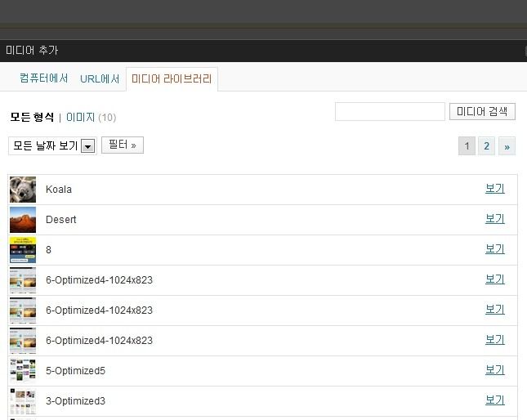Go to next page with » arrow
The image size is (527, 420).
tap(507, 146)
